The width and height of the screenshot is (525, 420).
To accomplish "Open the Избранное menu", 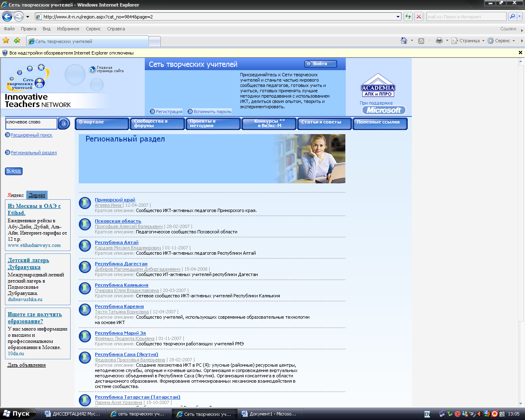I will tap(68, 29).
